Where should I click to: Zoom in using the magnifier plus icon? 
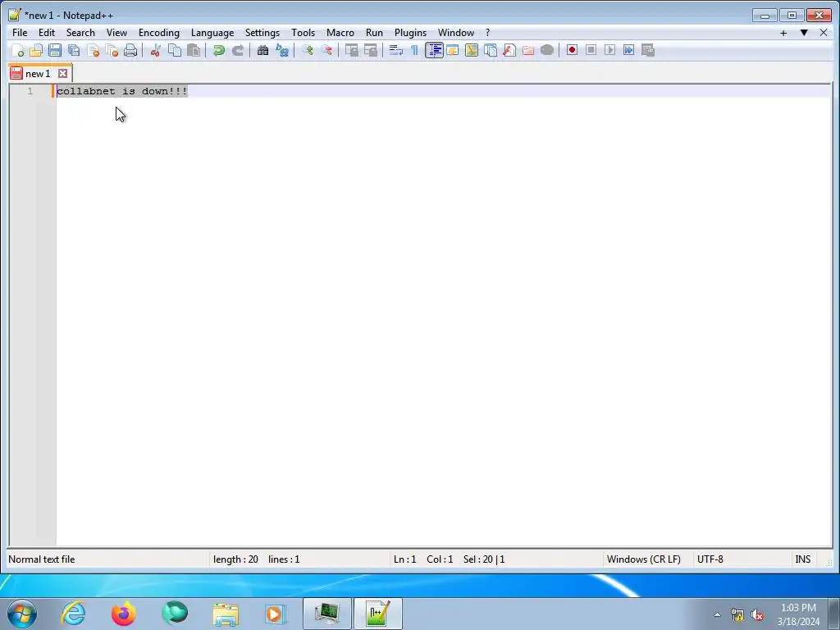(307, 50)
